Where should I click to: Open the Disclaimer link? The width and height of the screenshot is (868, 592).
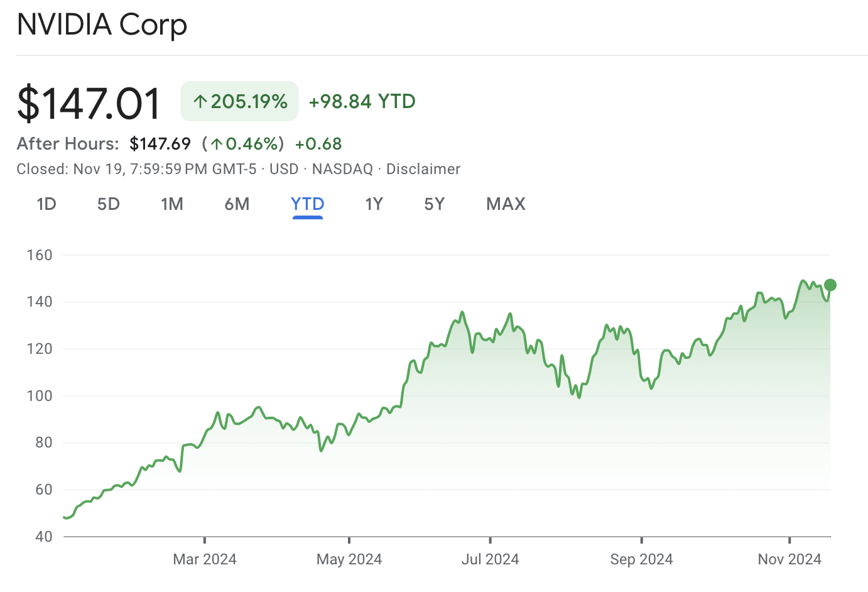(423, 169)
